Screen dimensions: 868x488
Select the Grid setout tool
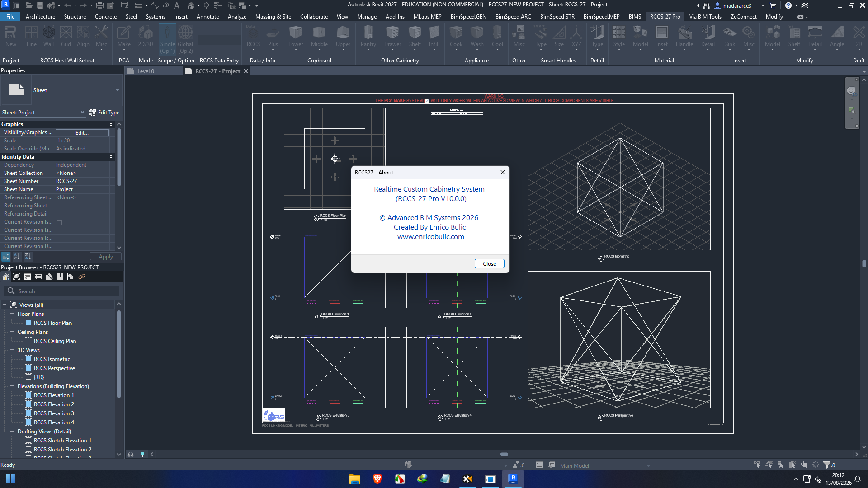[x=66, y=36]
